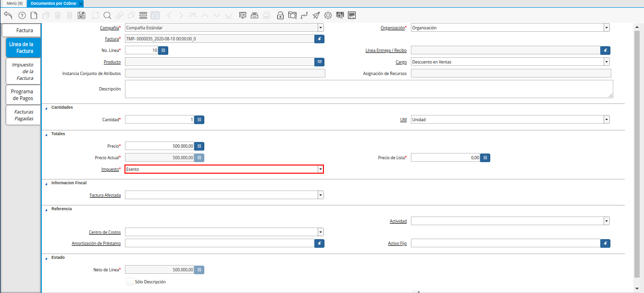Open the UM Unidad dropdown

(x=607, y=120)
